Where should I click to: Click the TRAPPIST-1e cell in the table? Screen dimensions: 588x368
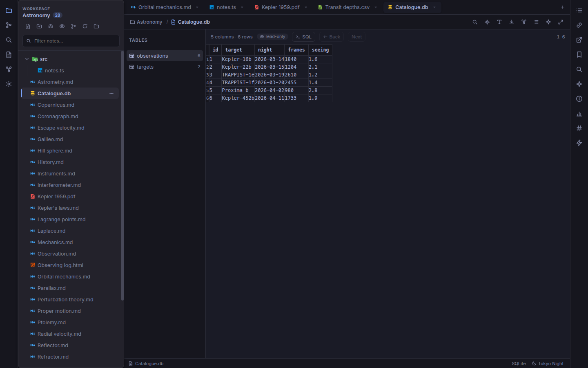click(238, 75)
